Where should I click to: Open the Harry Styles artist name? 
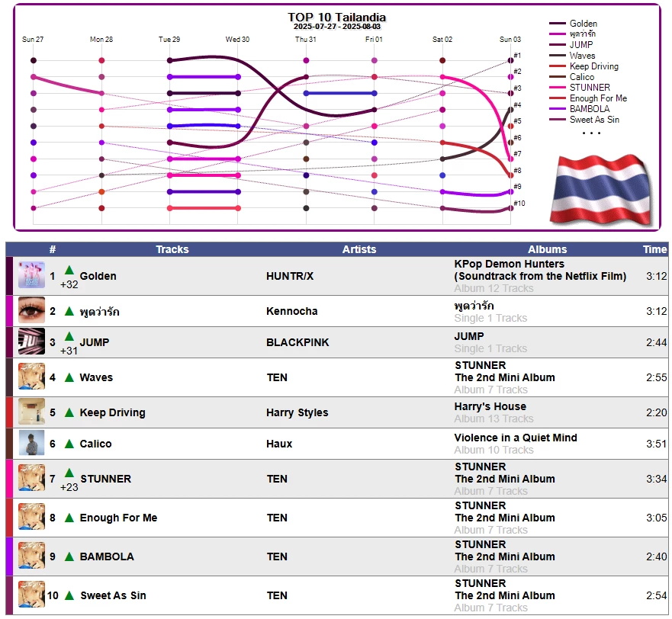(297, 412)
